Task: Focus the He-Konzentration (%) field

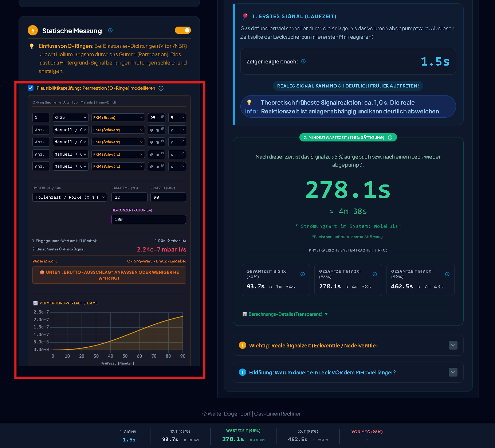Action: tap(149, 219)
